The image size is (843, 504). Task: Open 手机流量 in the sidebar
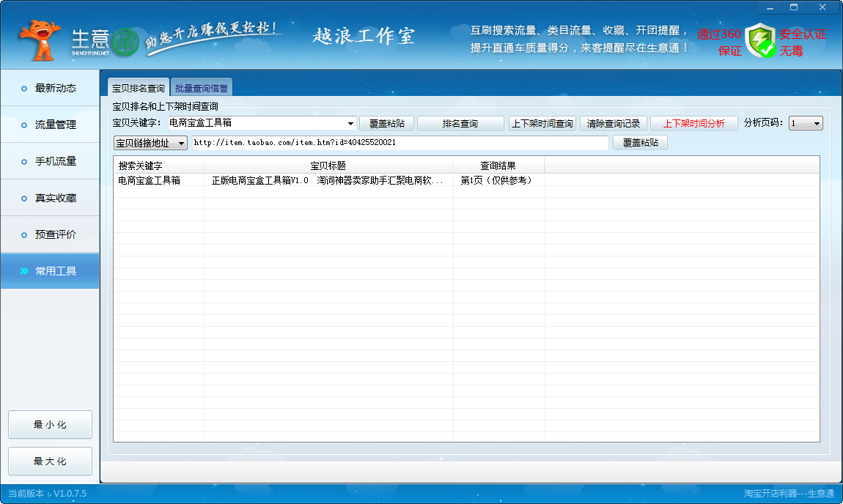click(50, 161)
